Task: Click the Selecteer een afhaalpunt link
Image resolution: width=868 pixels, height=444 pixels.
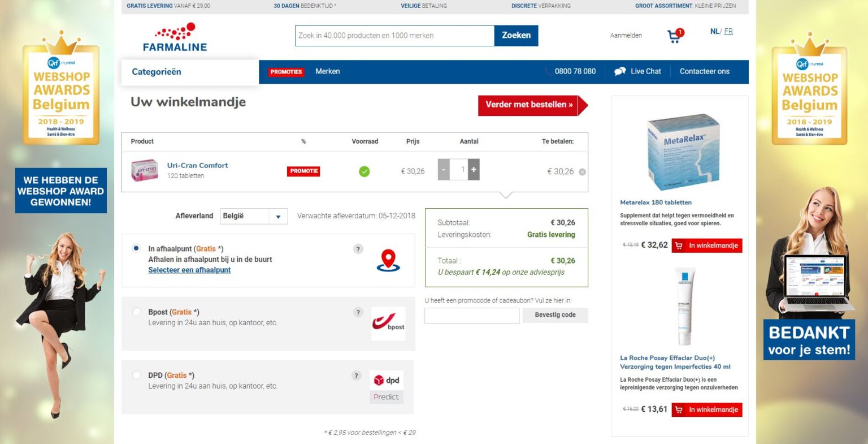Action: tap(189, 270)
